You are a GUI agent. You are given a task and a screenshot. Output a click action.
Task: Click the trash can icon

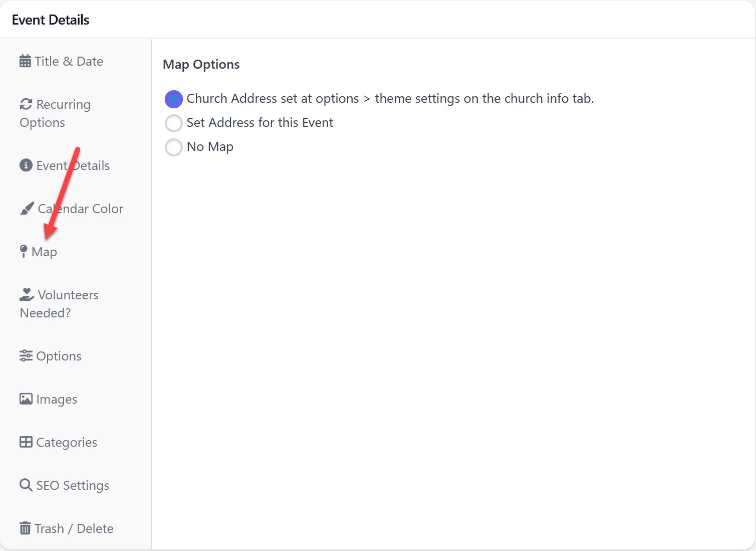25,528
